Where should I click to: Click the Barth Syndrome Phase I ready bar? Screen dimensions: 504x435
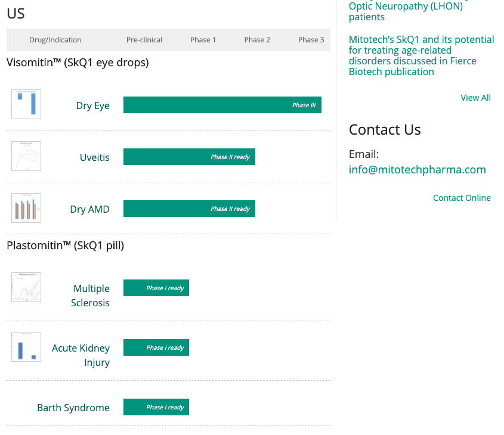(x=156, y=407)
